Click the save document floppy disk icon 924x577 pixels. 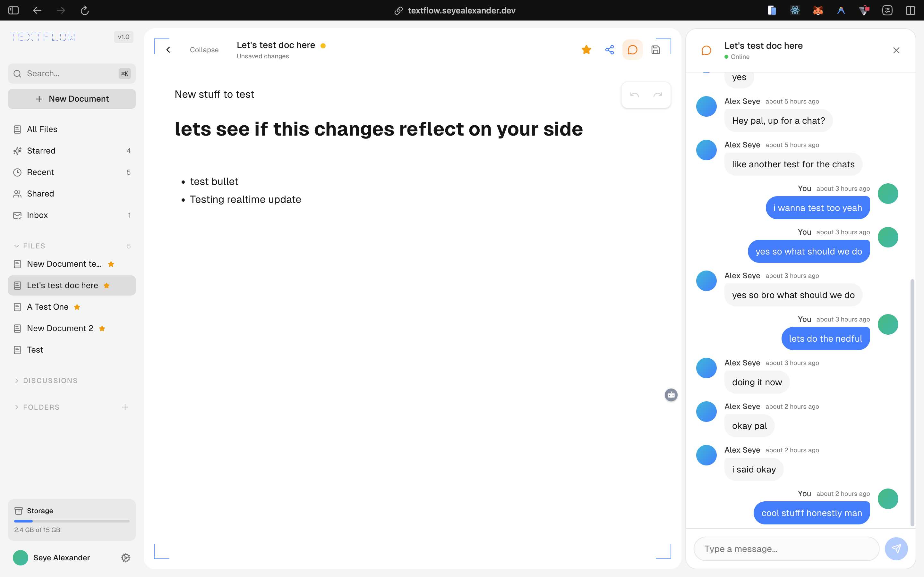point(655,50)
